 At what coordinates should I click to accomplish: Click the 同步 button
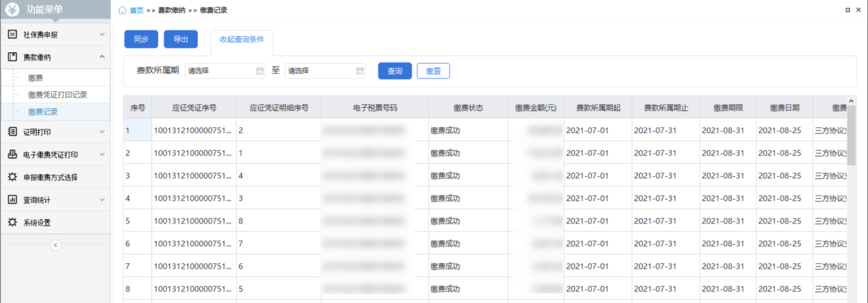point(141,40)
